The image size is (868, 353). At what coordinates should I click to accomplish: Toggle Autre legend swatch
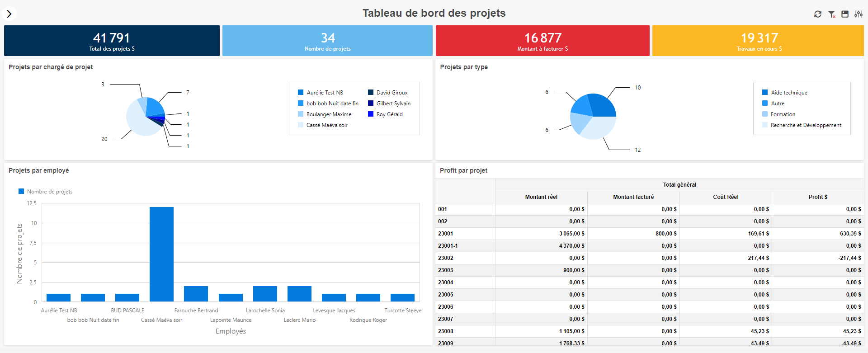[x=765, y=103]
